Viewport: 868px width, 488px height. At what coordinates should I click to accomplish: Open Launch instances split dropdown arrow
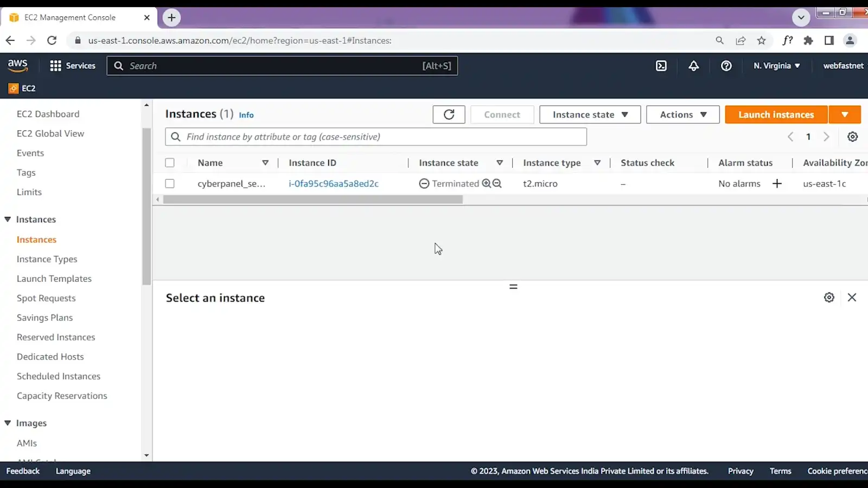[845, 114]
